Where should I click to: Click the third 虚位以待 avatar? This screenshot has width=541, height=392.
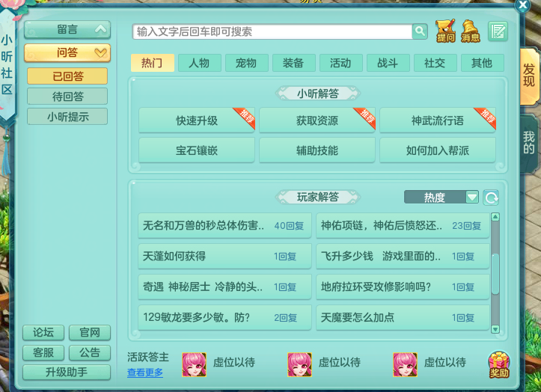click(x=405, y=364)
